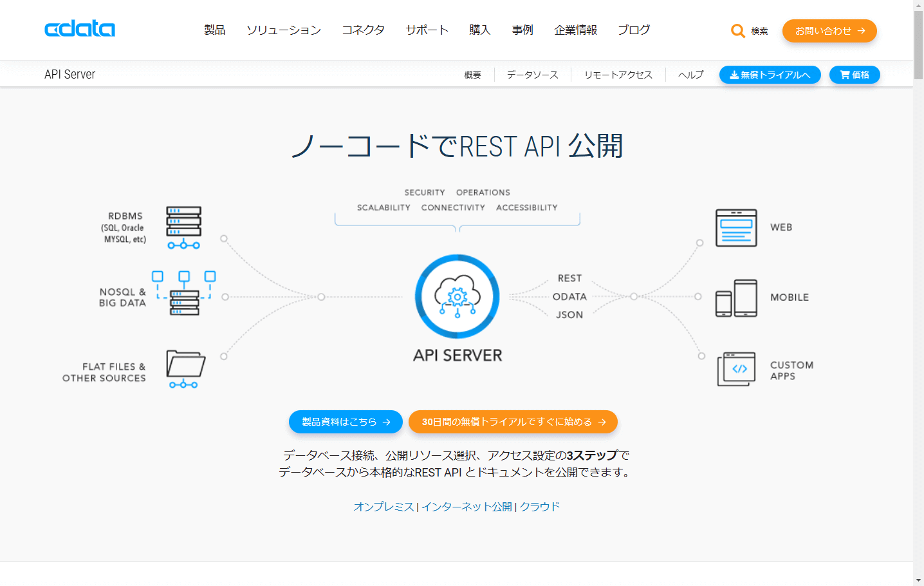This screenshot has width=924, height=586.
Task: Click the scrollbar up arrow
Action: click(x=918, y=5)
